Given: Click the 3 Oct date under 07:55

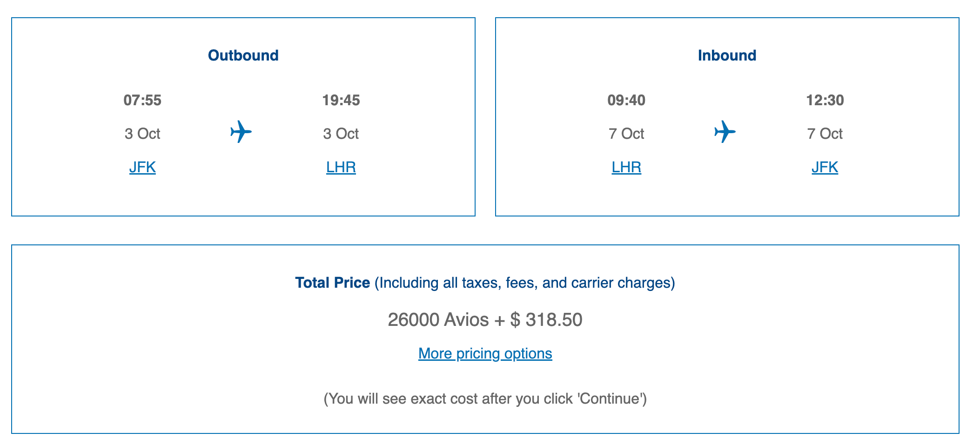Looking at the screenshot, I should [142, 134].
